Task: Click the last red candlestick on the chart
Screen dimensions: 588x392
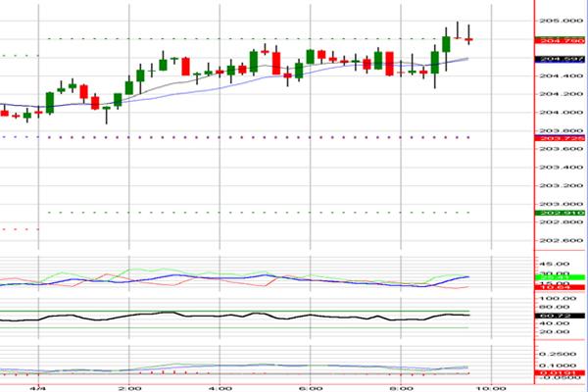Action: 468,39
